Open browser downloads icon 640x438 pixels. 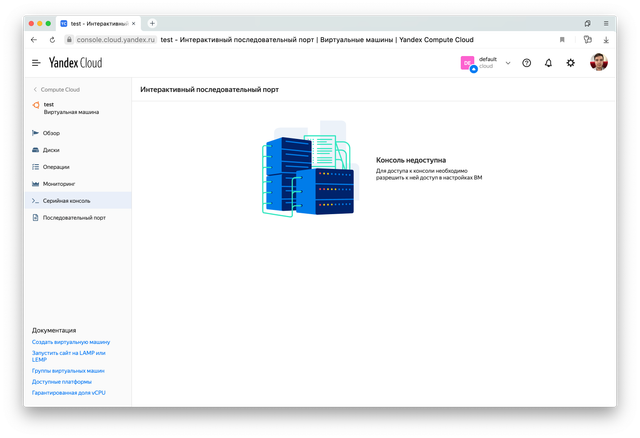click(x=606, y=40)
